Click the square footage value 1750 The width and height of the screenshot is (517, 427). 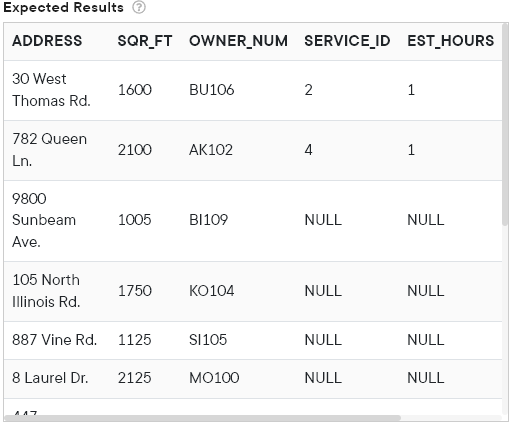tap(135, 291)
